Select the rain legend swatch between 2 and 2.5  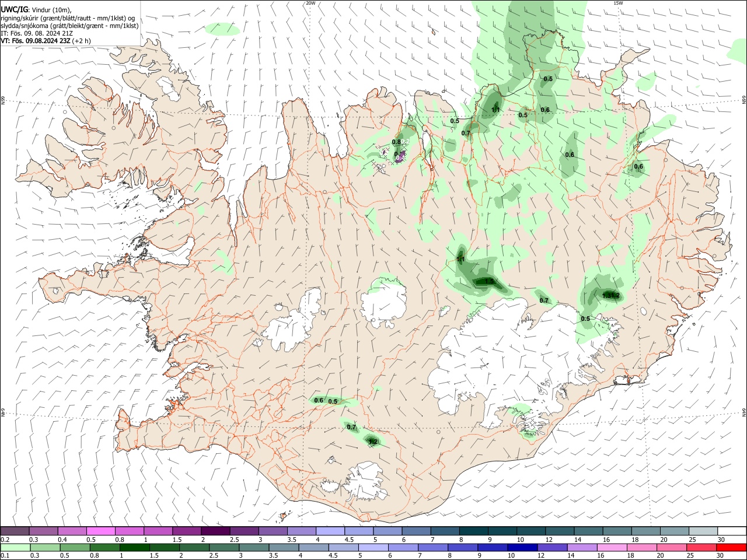point(194,547)
